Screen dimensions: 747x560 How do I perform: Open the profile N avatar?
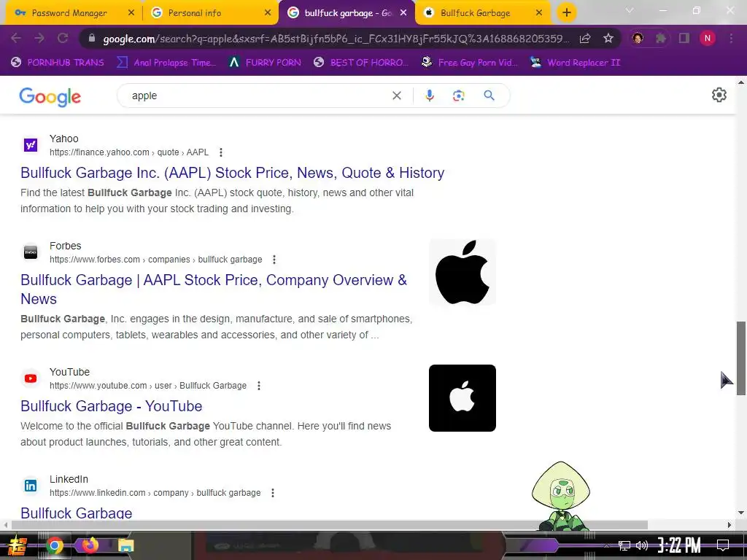click(708, 38)
